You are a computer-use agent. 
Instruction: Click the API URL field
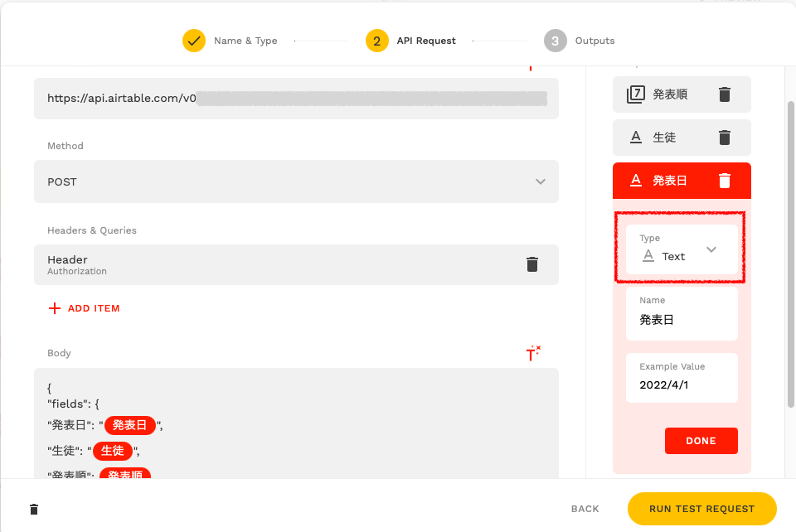click(297, 99)
